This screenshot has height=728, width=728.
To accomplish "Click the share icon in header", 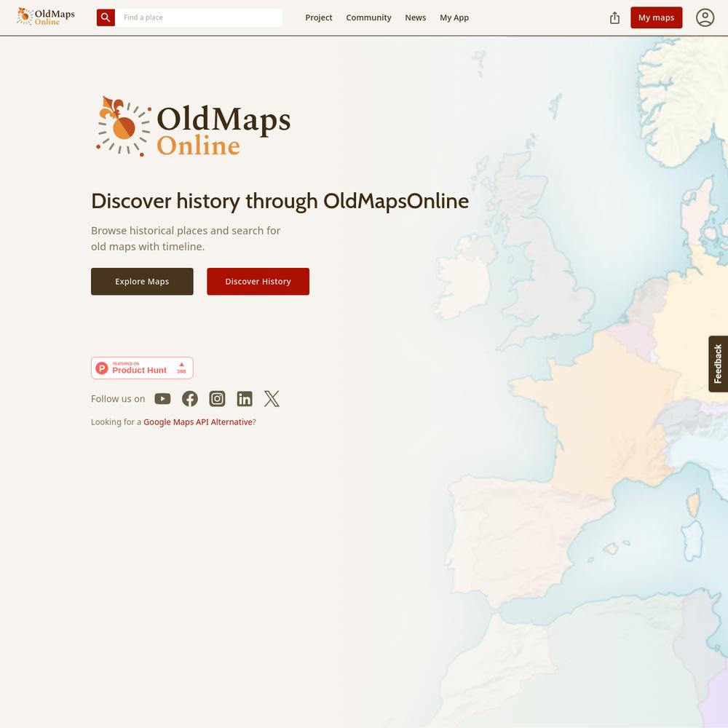I will tap(614, 17).
